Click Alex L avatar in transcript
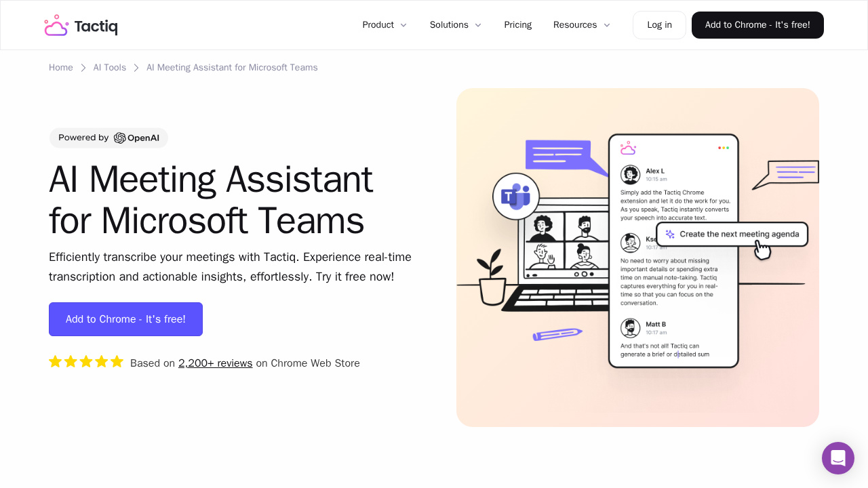 coord(631,174)
